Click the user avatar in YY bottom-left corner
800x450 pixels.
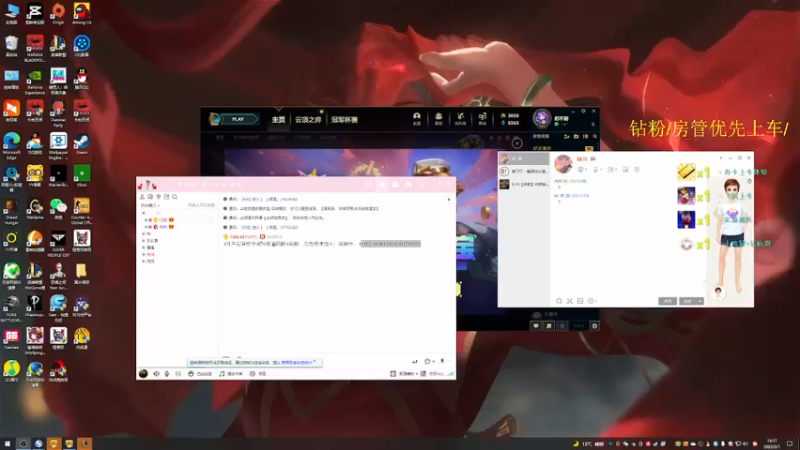click(143, 374)
